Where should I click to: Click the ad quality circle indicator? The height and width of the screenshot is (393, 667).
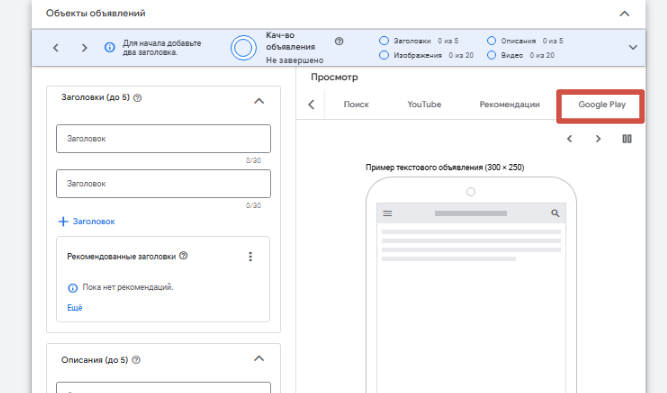coord(243,48)
